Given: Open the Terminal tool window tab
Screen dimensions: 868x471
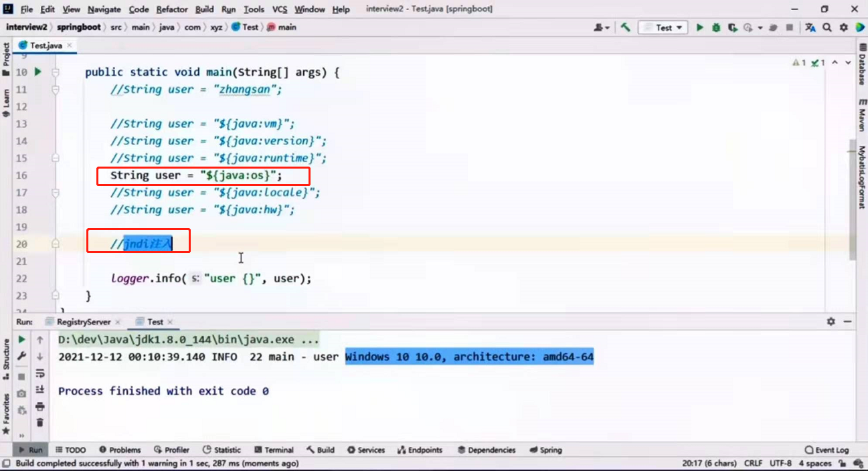Looking at the screenshot, I should click(273, 450).
